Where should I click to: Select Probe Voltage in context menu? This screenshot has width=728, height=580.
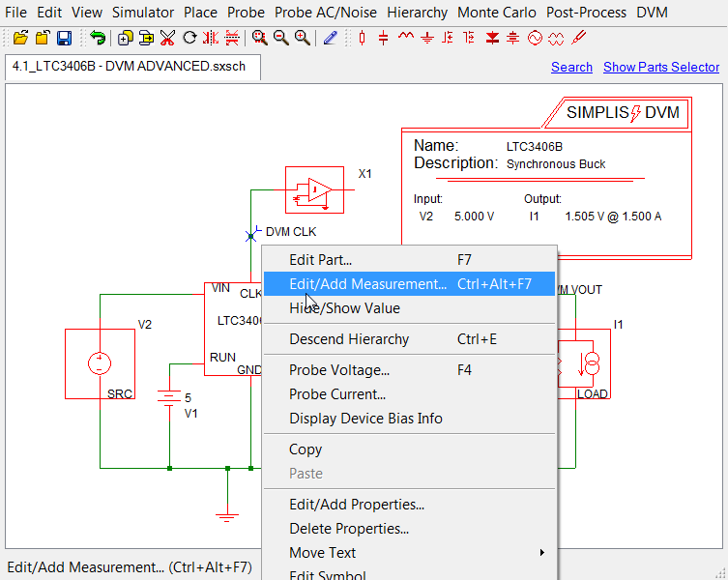point(339,370)
